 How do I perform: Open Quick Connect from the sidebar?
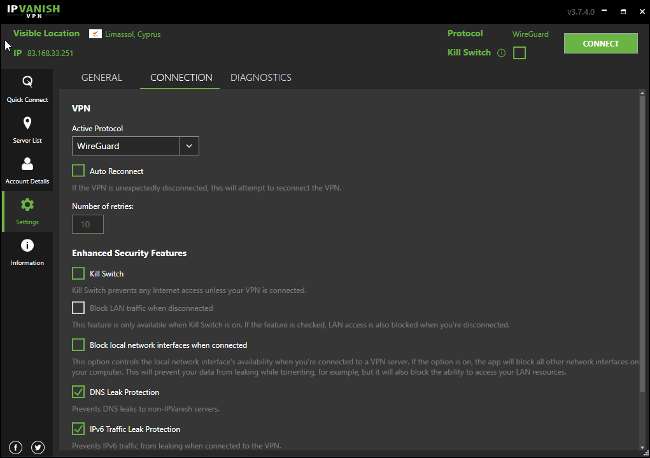point(27,89)
